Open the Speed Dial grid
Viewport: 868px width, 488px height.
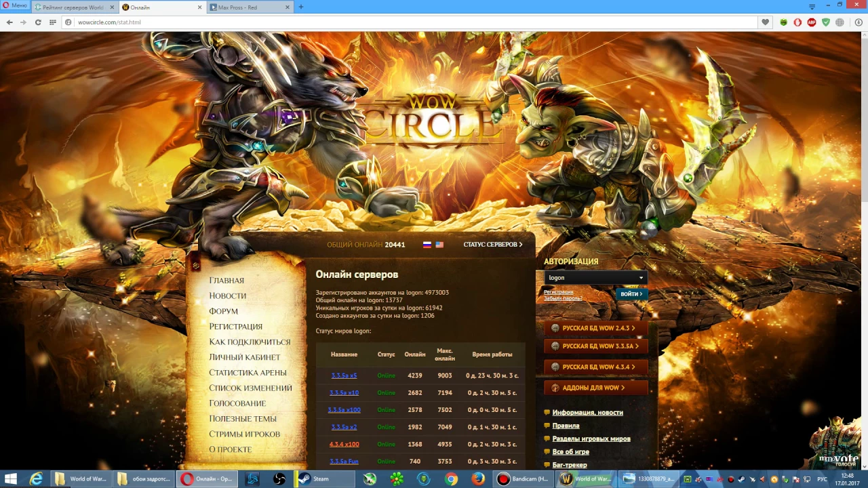tap(53, 22)
